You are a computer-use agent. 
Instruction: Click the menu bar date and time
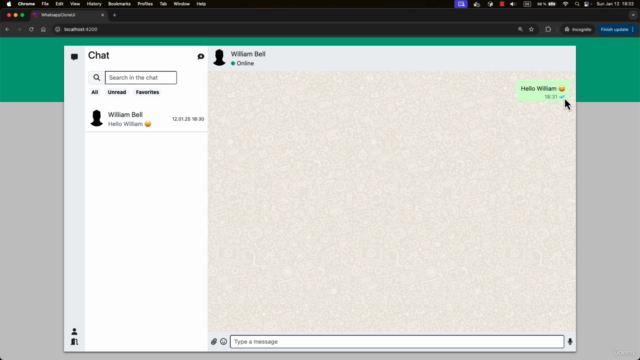(x=615, y=4)
